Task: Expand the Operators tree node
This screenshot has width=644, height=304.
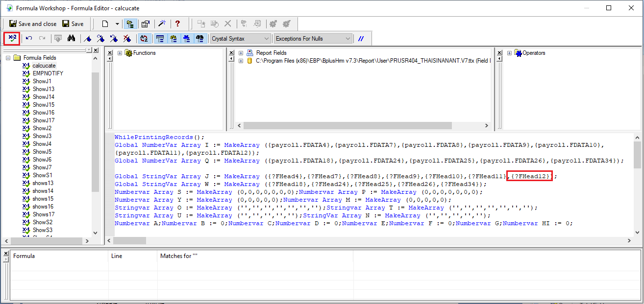Action: coord(510,53)
